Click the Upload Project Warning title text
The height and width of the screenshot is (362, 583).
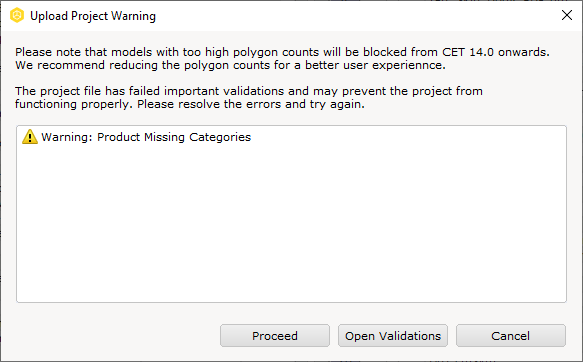[x=93, y=16]
